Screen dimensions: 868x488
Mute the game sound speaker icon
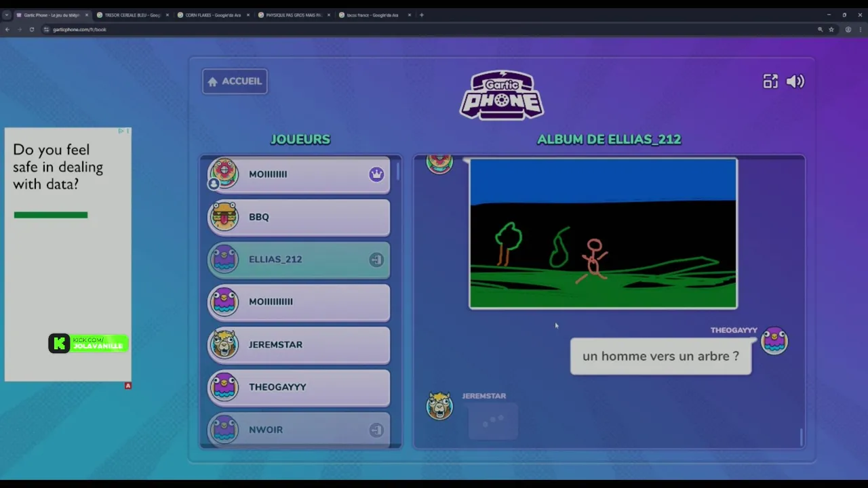click(795, 81)
